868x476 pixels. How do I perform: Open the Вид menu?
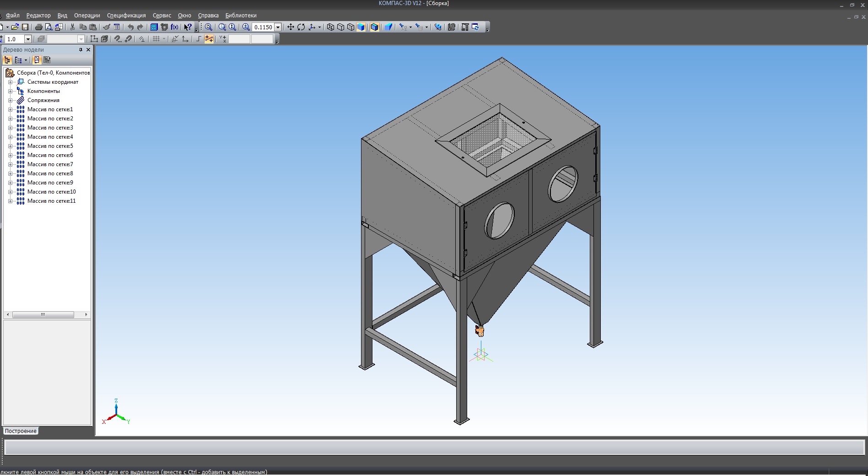(x=62, y=15)
